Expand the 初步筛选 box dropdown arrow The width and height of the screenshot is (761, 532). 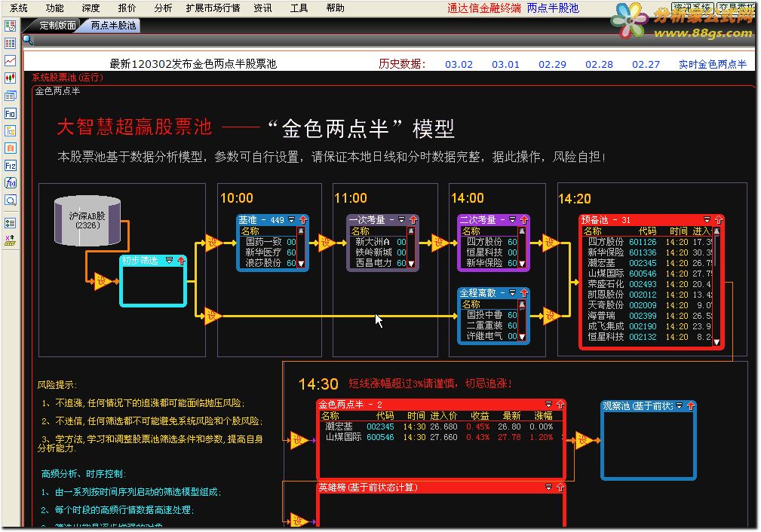pos(169,261)
